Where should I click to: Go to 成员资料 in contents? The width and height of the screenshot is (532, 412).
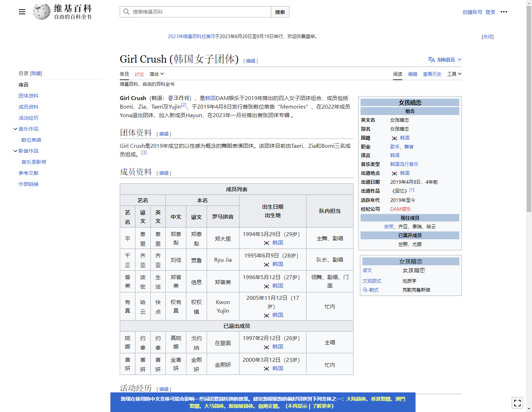point(29,107)
